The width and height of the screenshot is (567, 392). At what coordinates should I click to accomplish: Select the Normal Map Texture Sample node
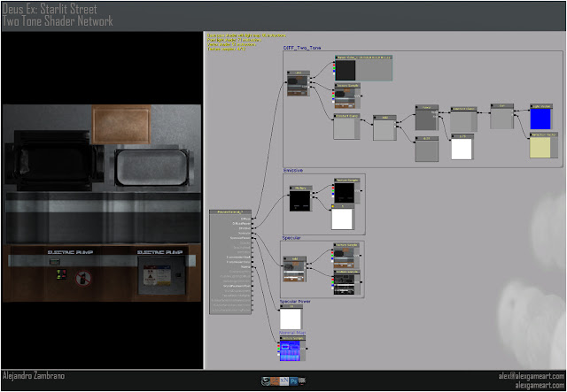coord(292,349)
